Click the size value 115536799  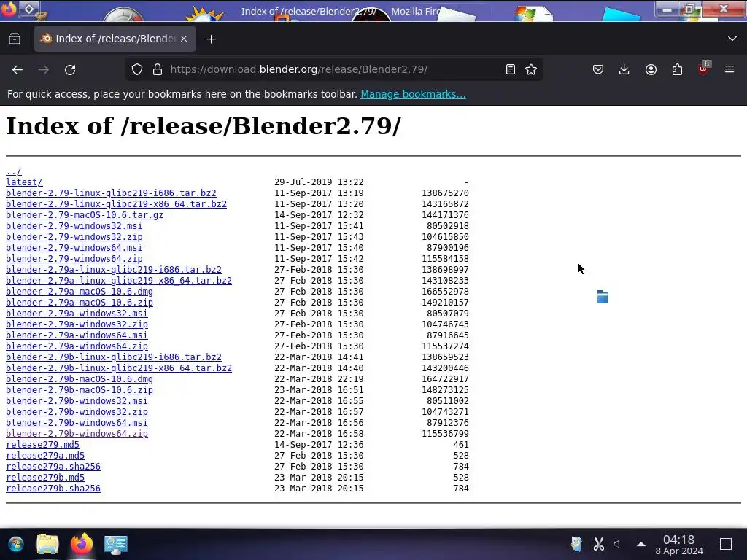(x=445, y=435)
